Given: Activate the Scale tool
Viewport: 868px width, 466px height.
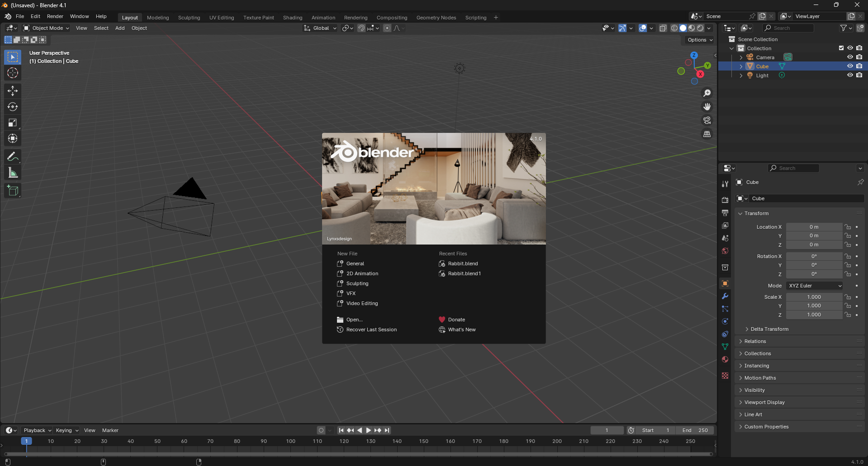Looking at the screenshot, I should (x=13, y=122).
